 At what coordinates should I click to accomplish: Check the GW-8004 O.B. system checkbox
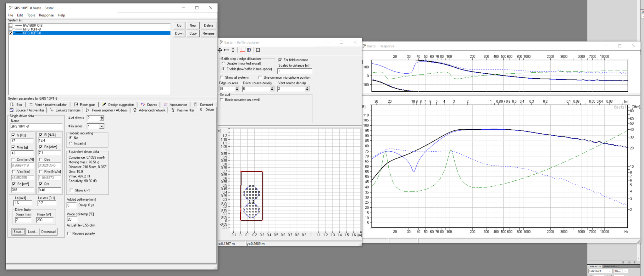point(11,25)
